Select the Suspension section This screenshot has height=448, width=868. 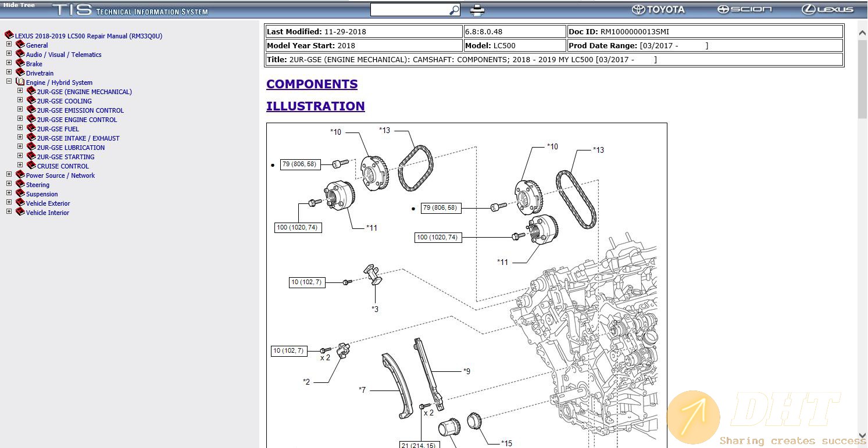point(42,194)
